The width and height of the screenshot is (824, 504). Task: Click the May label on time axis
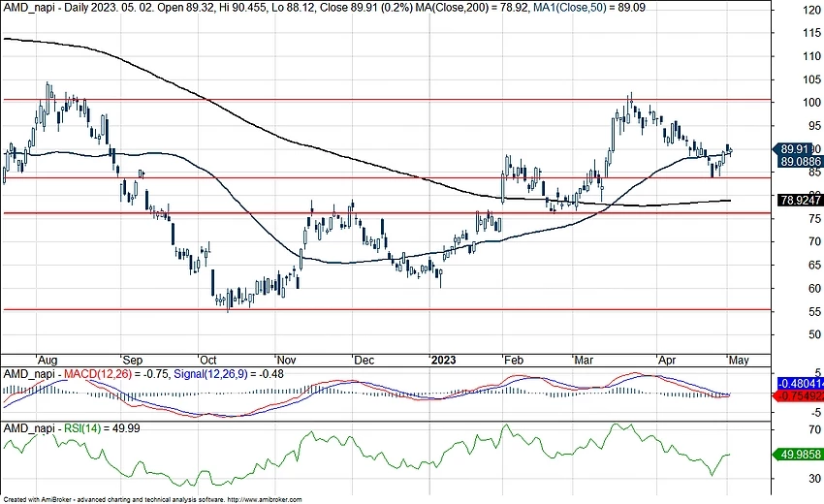(739, 361)
